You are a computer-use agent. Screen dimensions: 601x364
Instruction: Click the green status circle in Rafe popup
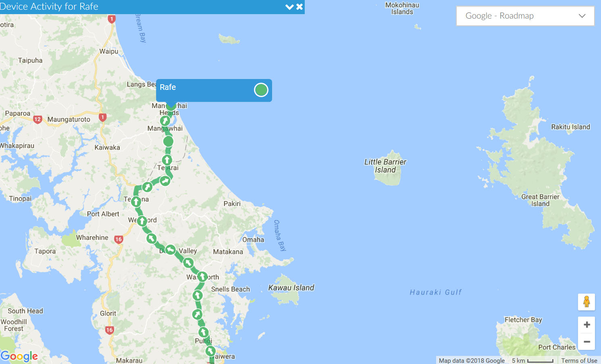[x=261, y=90]
